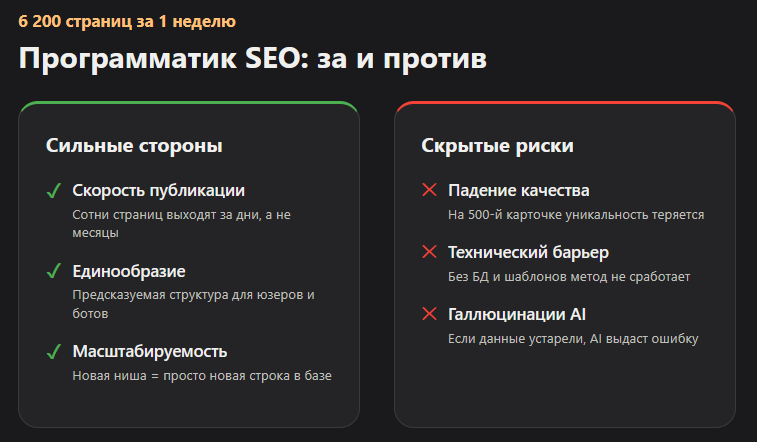The width and height of the screenshot is (757, 442).
Task: Click the red cross beside Галлюцинации AI
Action: point(429,314)
